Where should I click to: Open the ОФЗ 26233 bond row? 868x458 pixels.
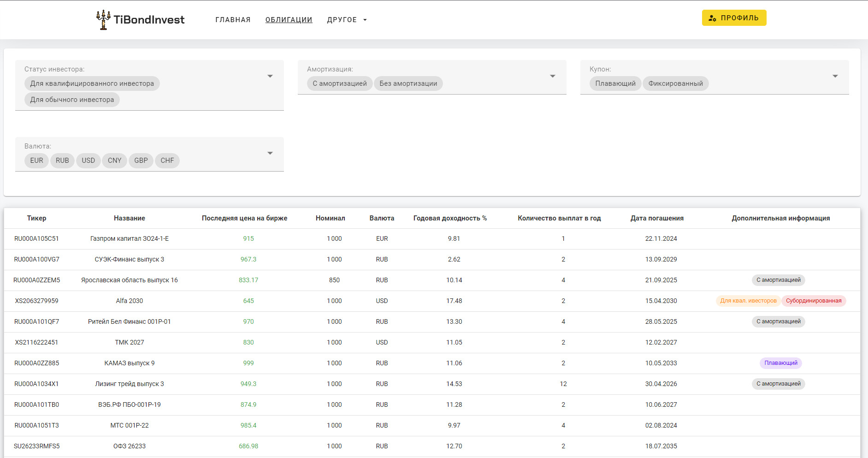pos(432,446)
